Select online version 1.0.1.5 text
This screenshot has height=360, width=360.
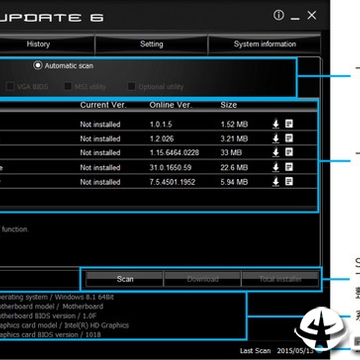click(x=161, y=124)
